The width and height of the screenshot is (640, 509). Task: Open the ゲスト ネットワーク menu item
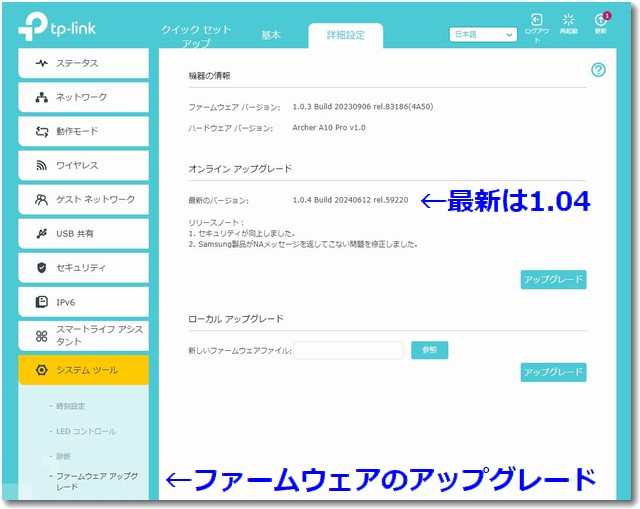pos(83,199)
